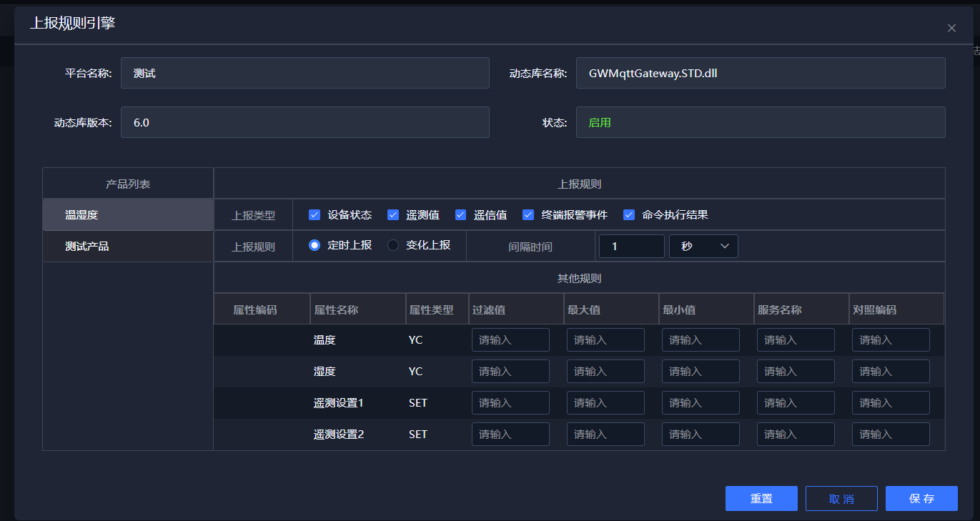
Task: Click the 对照编码 input for 遥测设置2 row
Action: [x=891, y=435]
